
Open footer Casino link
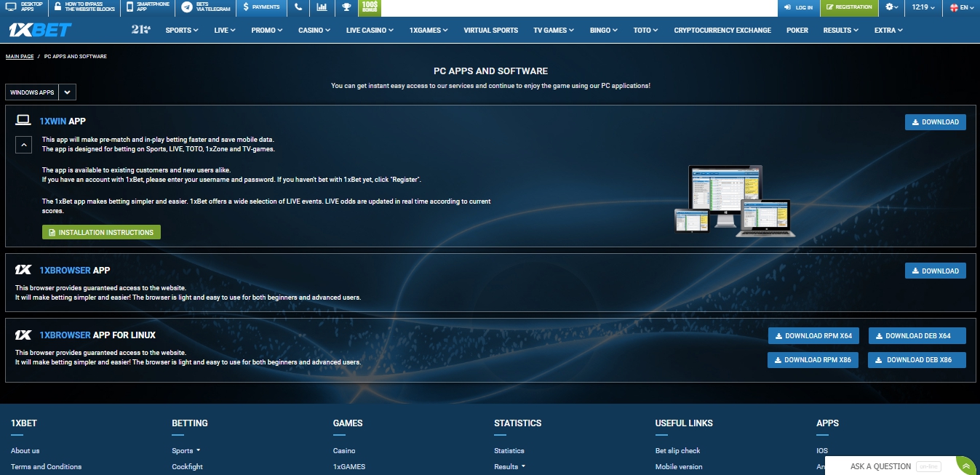tap(344, 450)
